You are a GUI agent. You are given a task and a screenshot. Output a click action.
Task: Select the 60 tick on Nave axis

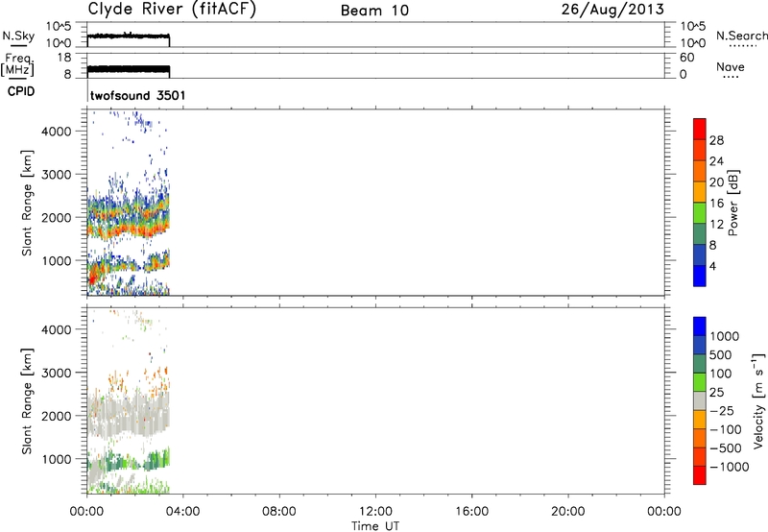pyautogui.click(x=686, y=58)
